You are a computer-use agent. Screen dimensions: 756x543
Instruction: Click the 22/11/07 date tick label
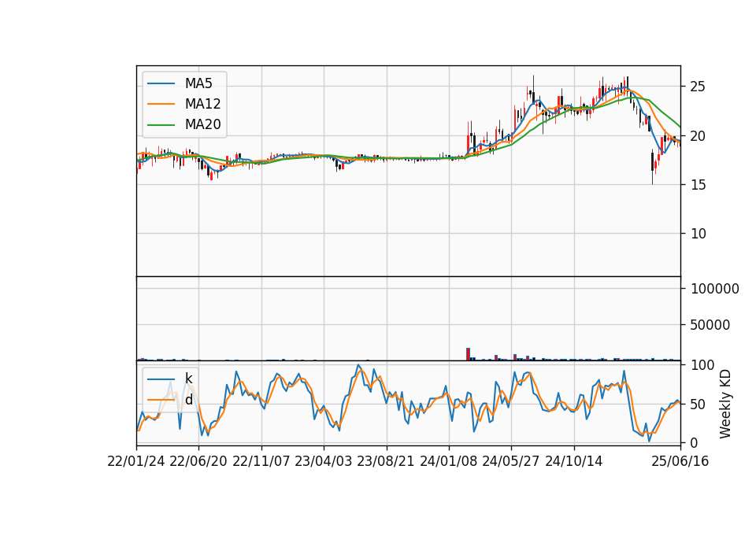261,461
